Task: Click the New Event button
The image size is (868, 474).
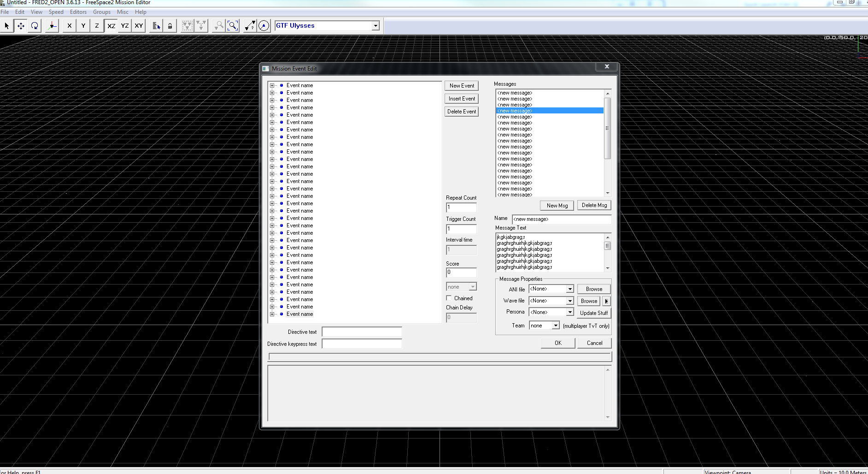Action: point(462,86)
